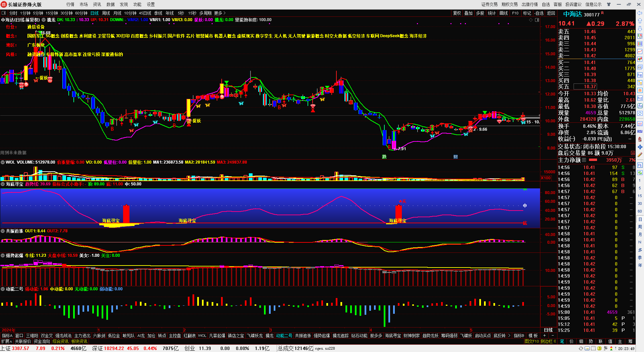Click the plus zoom button under 日线
Viewport: 644px width, 352px height.
544,336
